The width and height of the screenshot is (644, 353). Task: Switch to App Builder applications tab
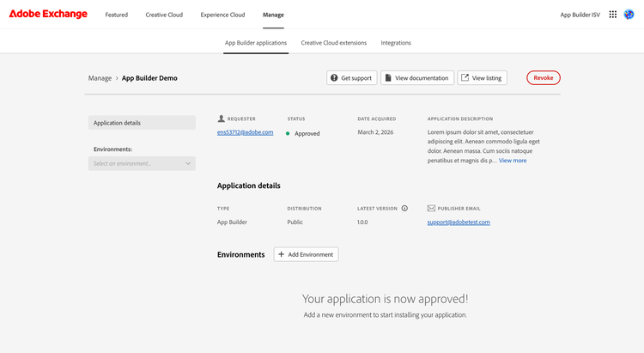click(x=256, y=43)
